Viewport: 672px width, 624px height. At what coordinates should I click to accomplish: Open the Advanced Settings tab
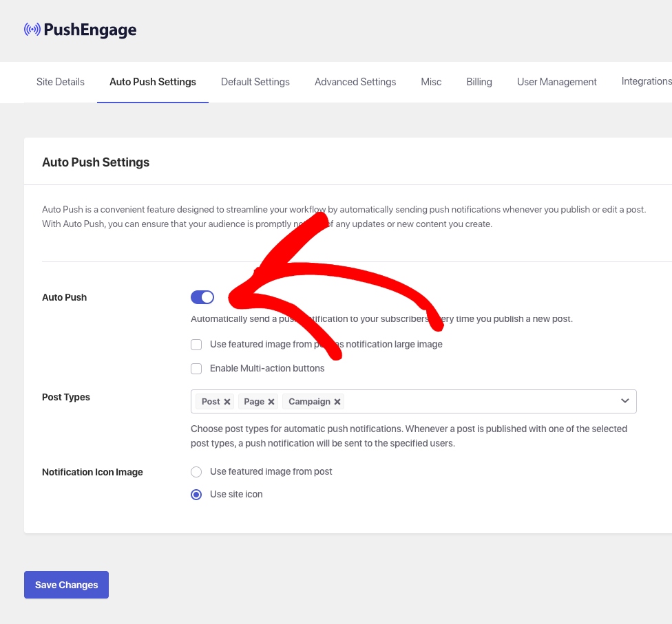point(355,82)
